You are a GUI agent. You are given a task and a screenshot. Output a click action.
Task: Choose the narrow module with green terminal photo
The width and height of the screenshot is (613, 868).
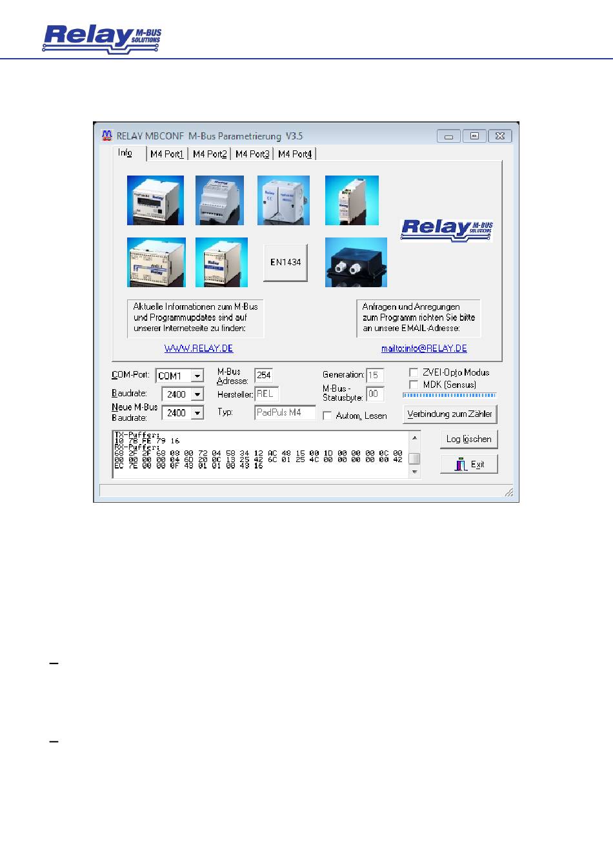(352, 200)
